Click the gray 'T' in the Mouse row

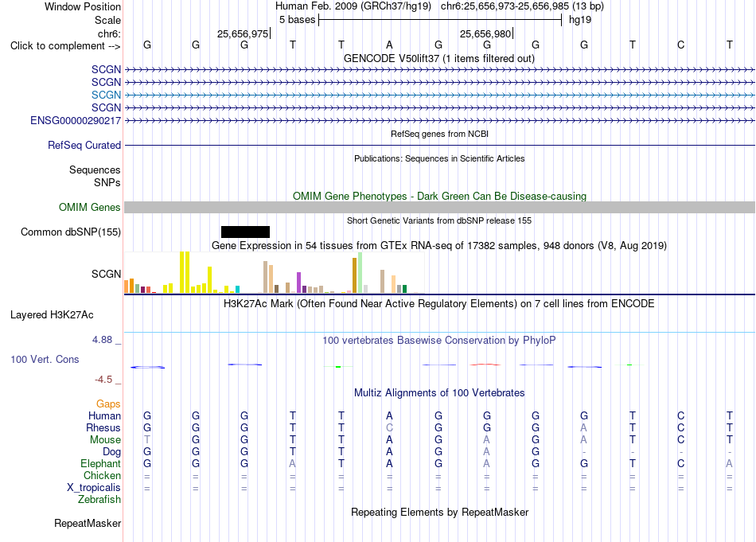147,440
